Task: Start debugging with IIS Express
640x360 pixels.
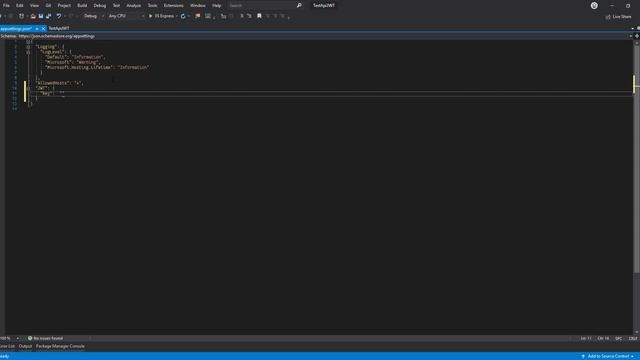Action: 161,16
